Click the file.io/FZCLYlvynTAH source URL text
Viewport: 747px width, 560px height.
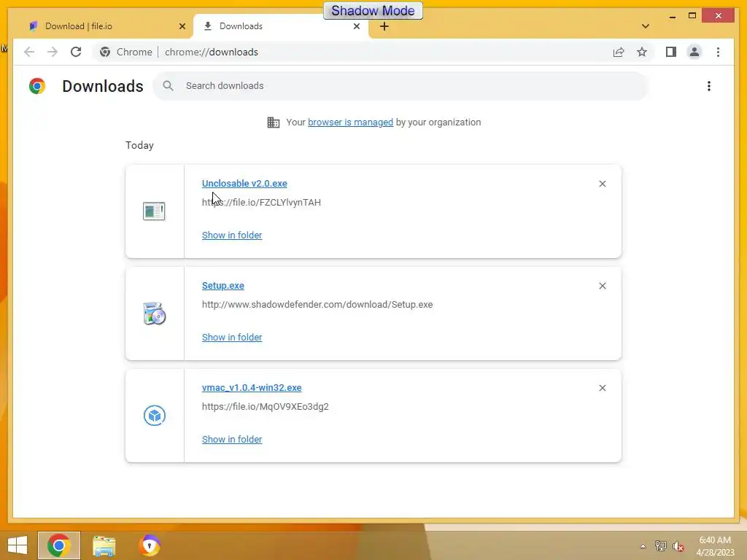pos(261,203)
